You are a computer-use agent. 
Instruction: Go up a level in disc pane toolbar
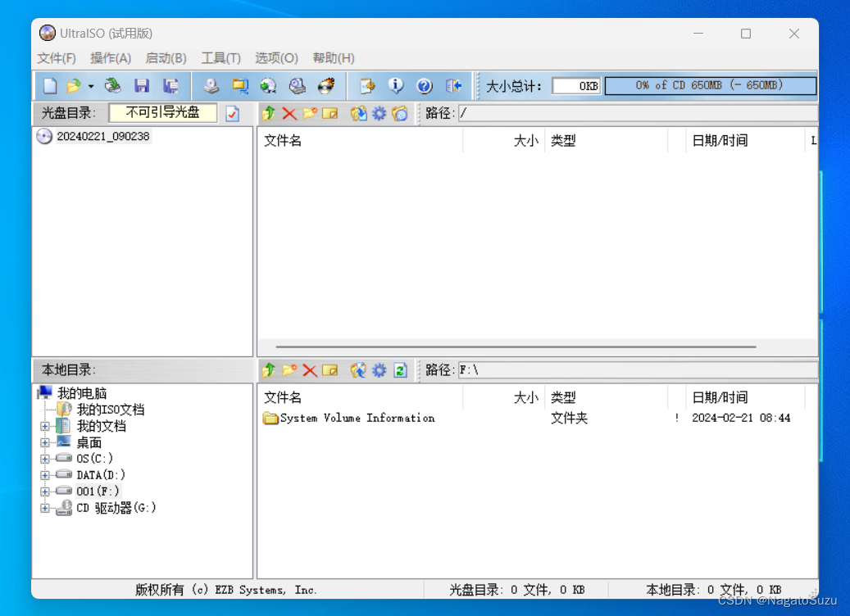pos(268,113)
